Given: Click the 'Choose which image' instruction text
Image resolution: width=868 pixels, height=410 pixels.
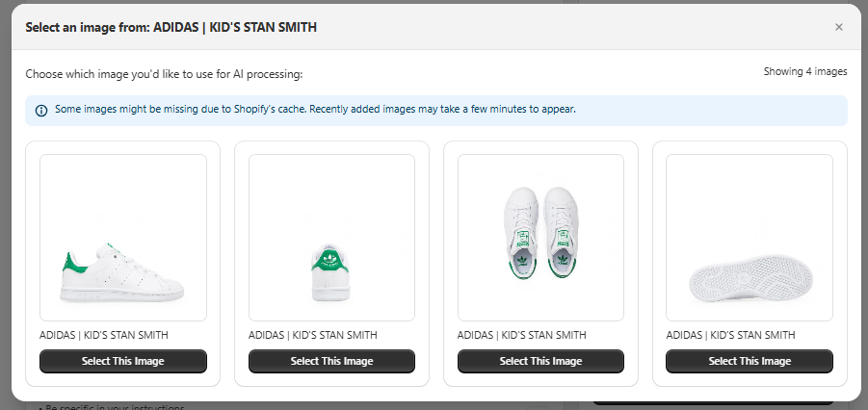Looking at the screenshot, I should 164,73.
